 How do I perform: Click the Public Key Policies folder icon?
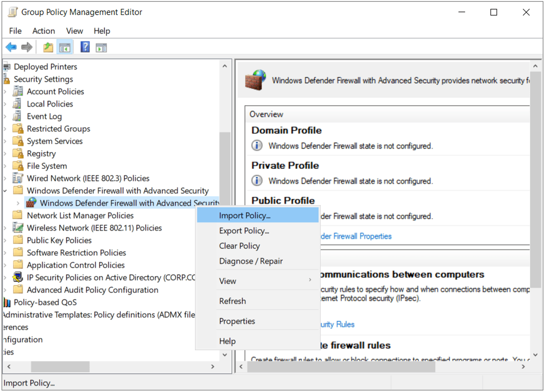coord(18,240)
